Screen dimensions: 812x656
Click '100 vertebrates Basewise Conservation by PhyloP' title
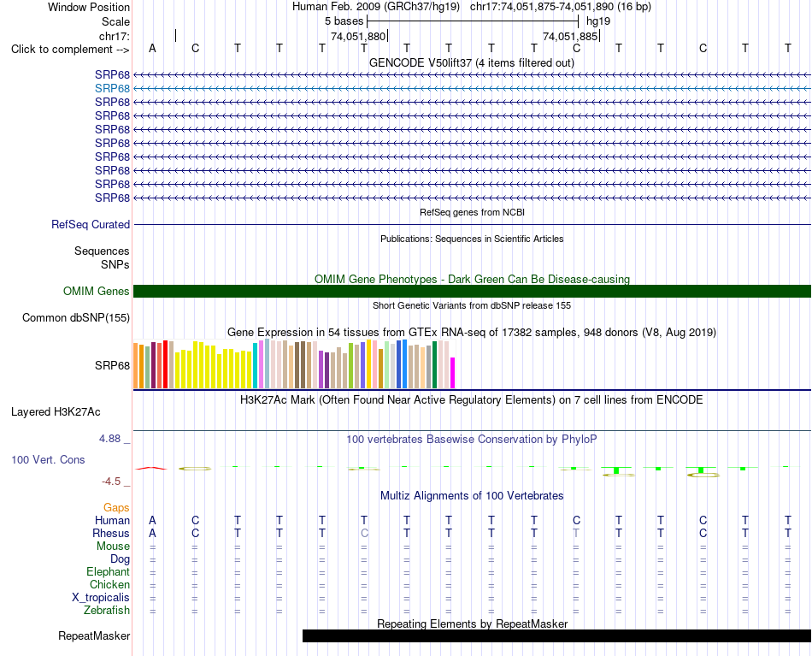coord(471,440)
